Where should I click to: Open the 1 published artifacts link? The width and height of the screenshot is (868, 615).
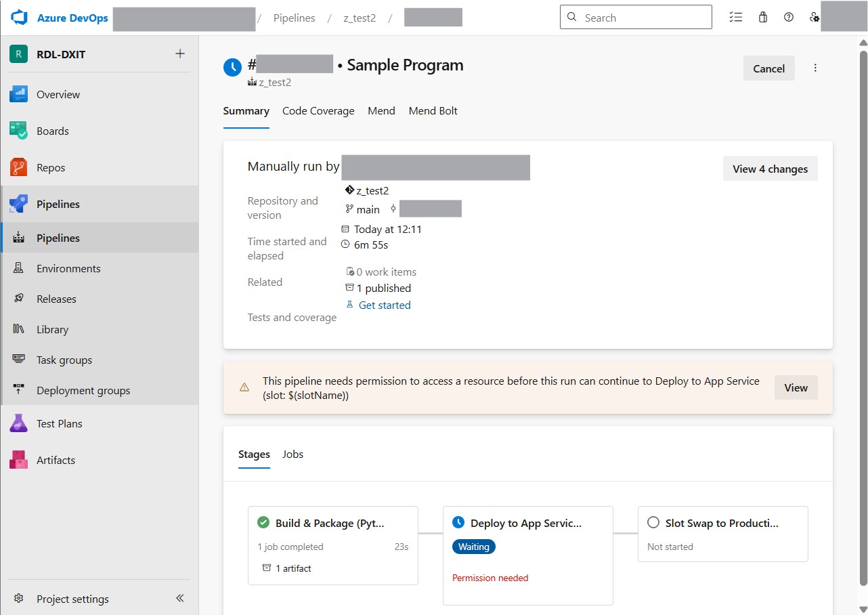tap(383, 289)
